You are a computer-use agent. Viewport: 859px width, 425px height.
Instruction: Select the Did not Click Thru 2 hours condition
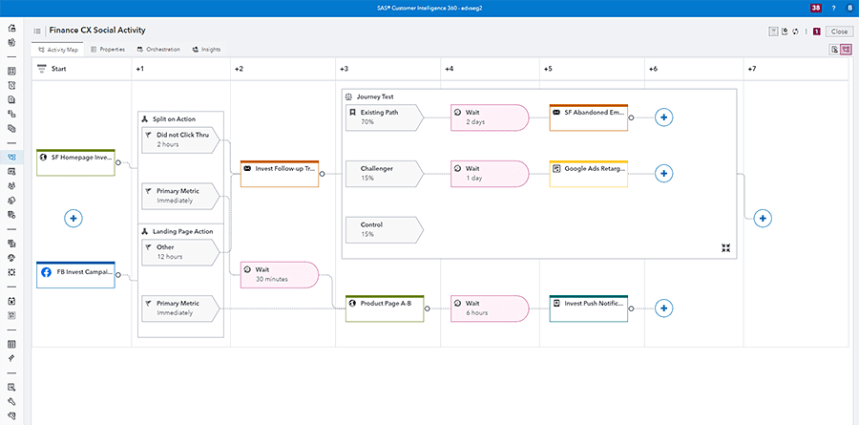(181, 140)
